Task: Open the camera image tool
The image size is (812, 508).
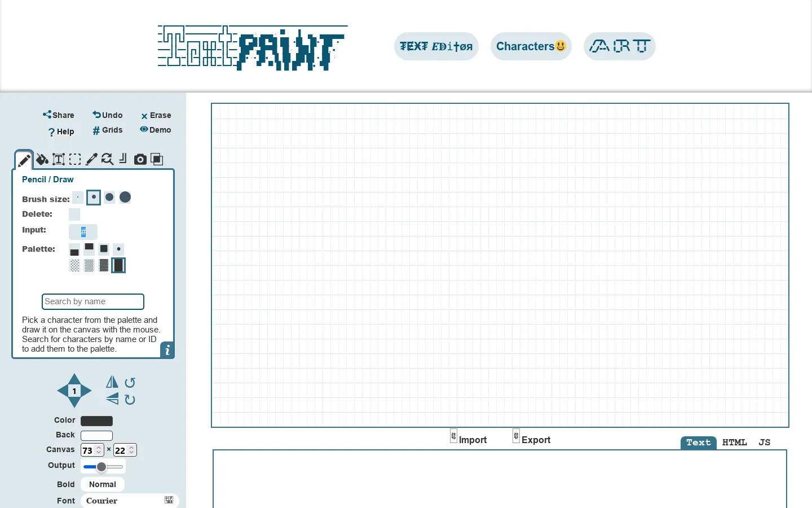Action: [140, 160]
